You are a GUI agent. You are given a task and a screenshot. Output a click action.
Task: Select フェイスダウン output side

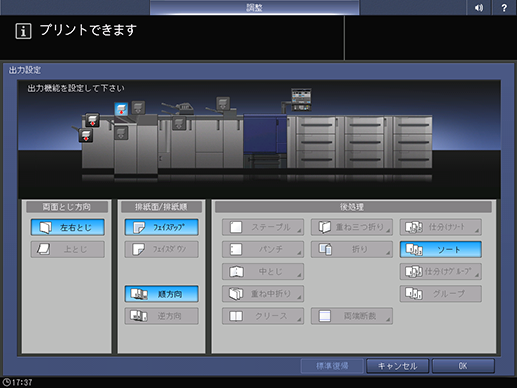point(162,249)
